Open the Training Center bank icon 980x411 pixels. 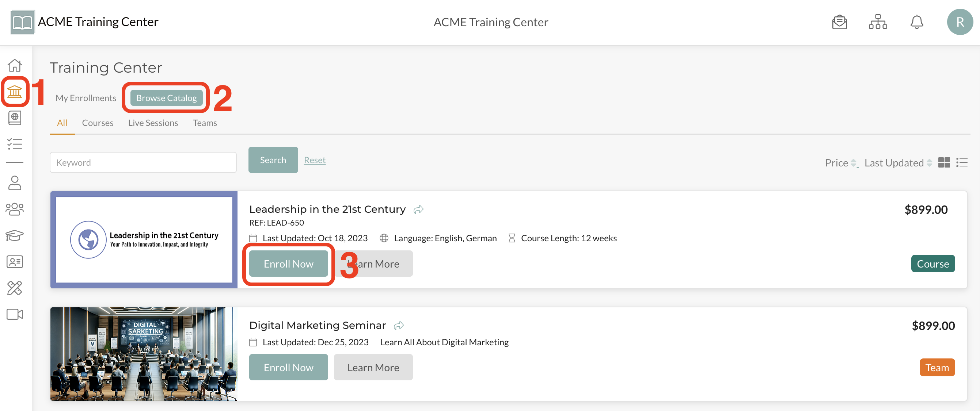pyautogui.click(x=15, y=92)
